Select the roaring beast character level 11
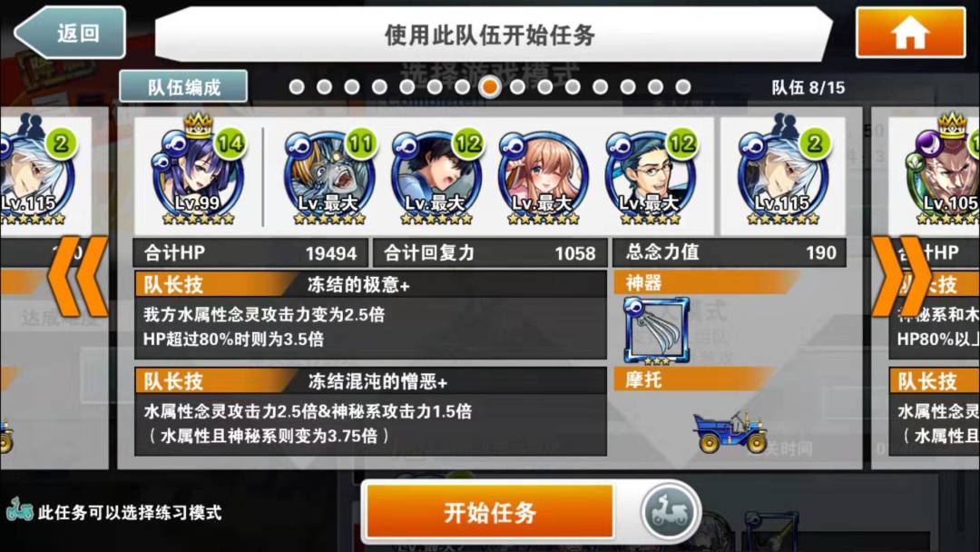Image resolution: width=980 pixels, height=552 pixels. pos(329,176)
